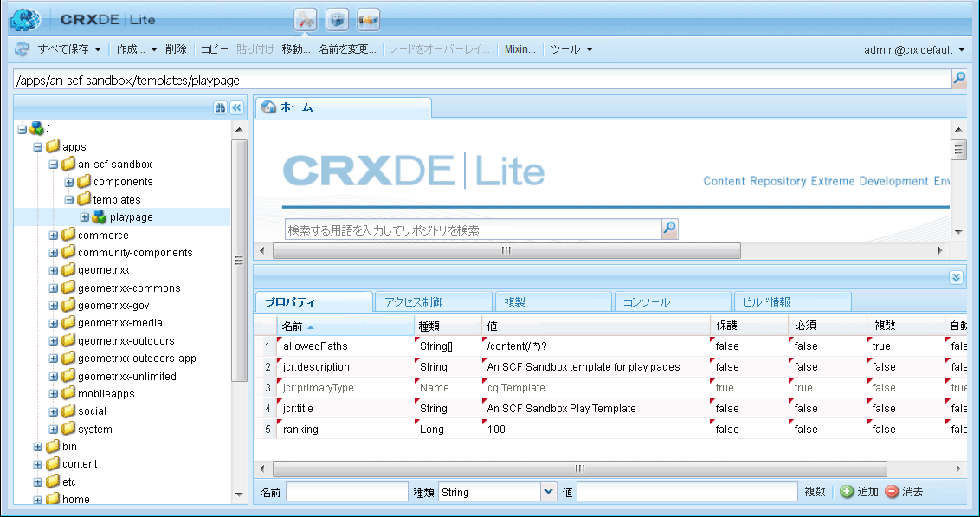Click the tree panel vertical scrollbar

click(x=239, y=260)
